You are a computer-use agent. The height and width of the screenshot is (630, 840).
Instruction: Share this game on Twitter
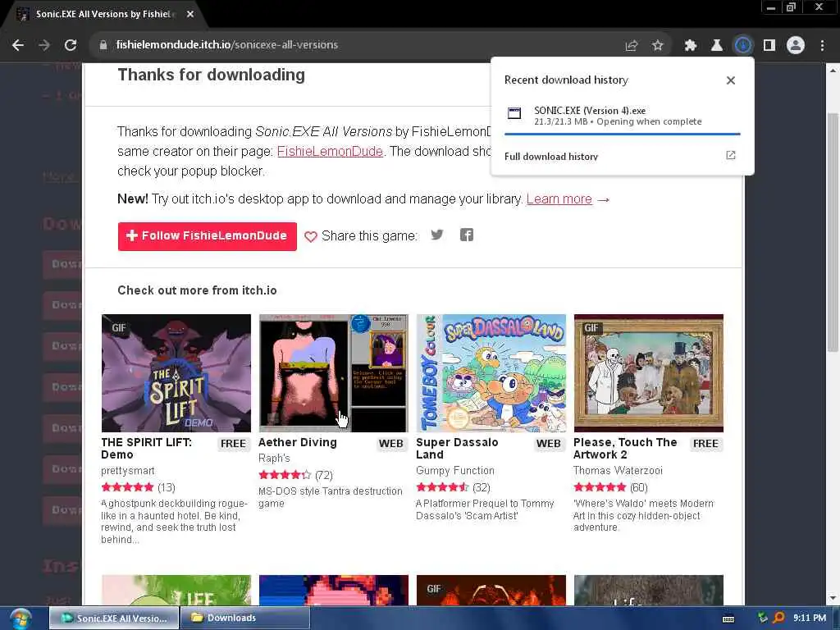437,235
